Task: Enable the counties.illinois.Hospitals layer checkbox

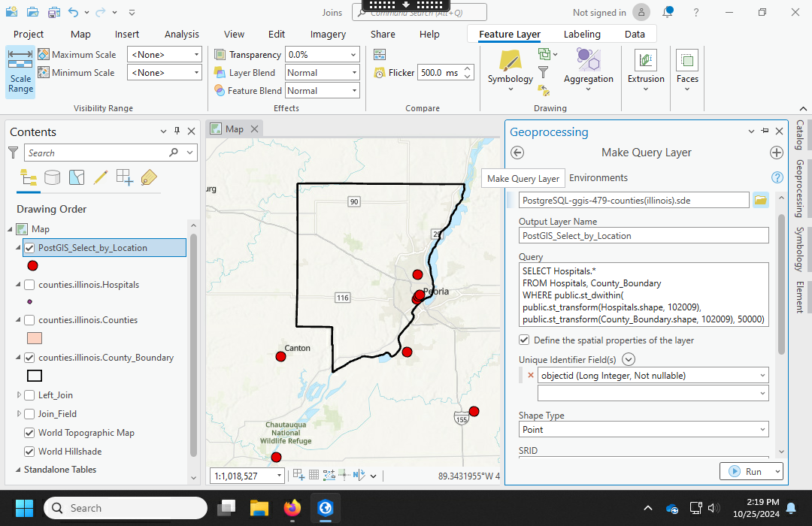Action: pyautogui.click(x=29, y=285)
